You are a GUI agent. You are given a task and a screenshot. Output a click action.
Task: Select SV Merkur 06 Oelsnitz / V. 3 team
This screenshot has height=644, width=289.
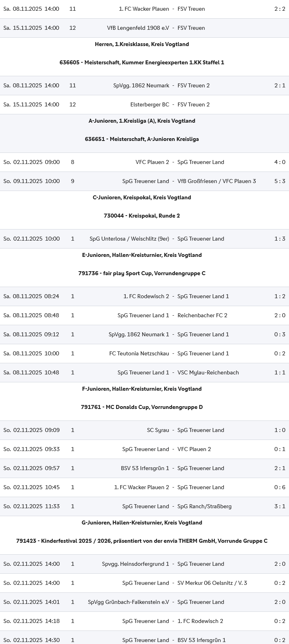click(212, 583)
